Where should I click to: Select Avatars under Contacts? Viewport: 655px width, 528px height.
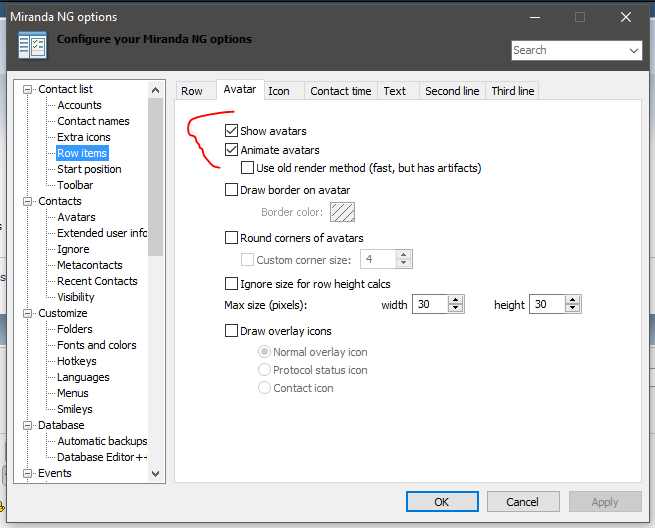coord(76,217)
